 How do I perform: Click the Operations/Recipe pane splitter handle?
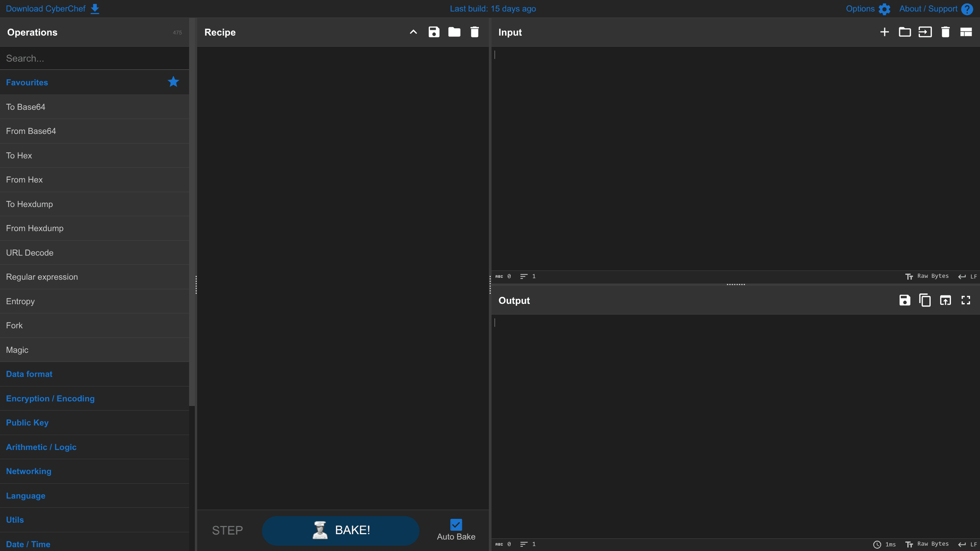tap(196, 285)
